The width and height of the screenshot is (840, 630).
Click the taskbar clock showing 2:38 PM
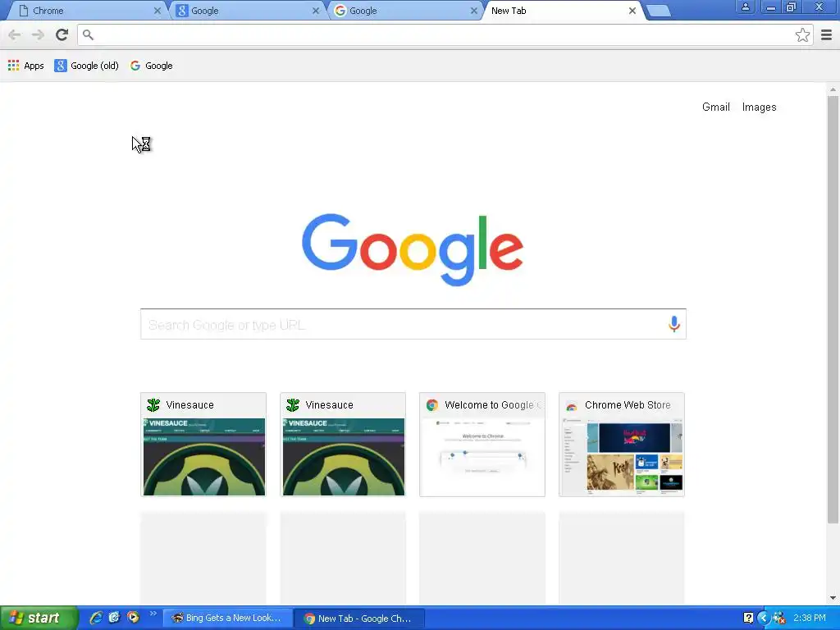tap(810, 619)
